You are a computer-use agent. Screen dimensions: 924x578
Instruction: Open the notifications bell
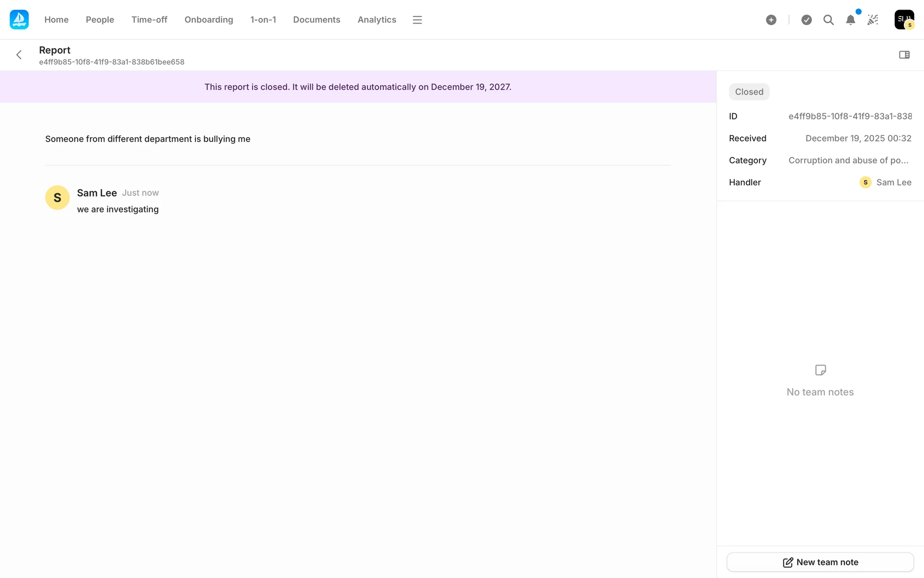850,20
